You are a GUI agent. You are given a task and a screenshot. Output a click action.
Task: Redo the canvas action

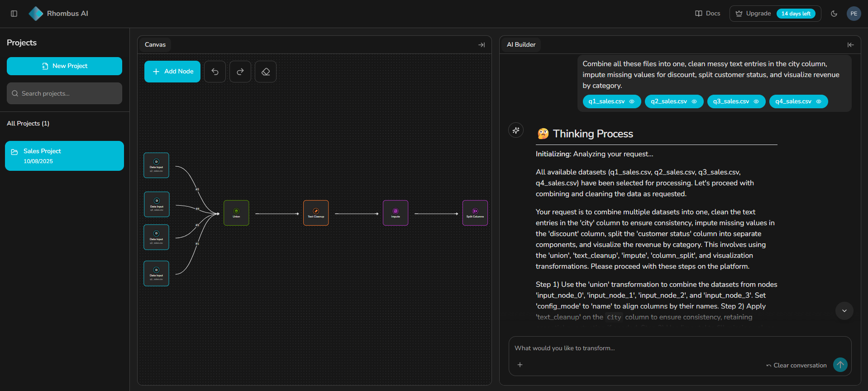click(x=240, y=72)
